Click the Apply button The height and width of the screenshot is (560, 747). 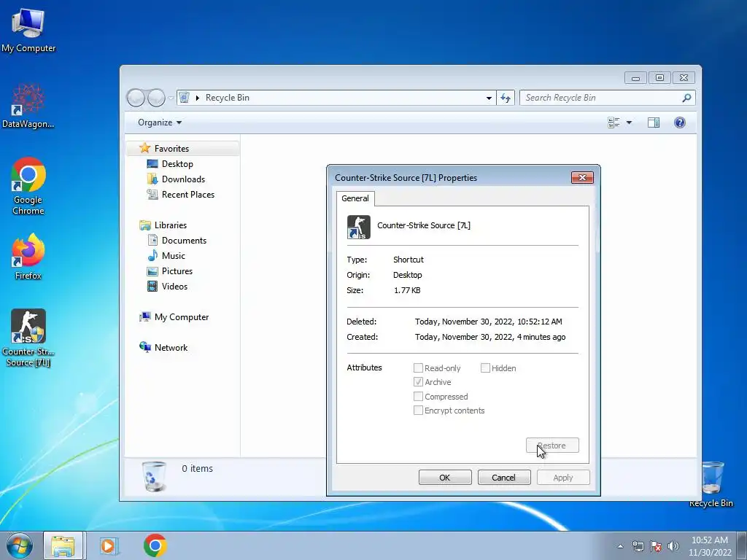pos(563,478)
